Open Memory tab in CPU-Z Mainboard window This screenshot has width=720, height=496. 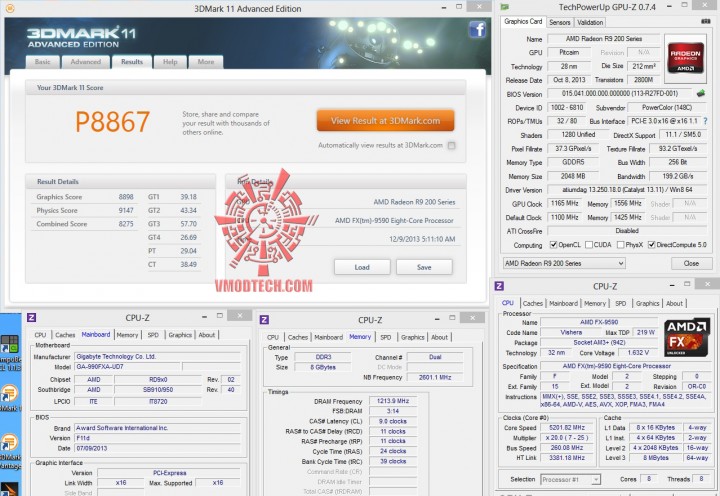point(127,335)
